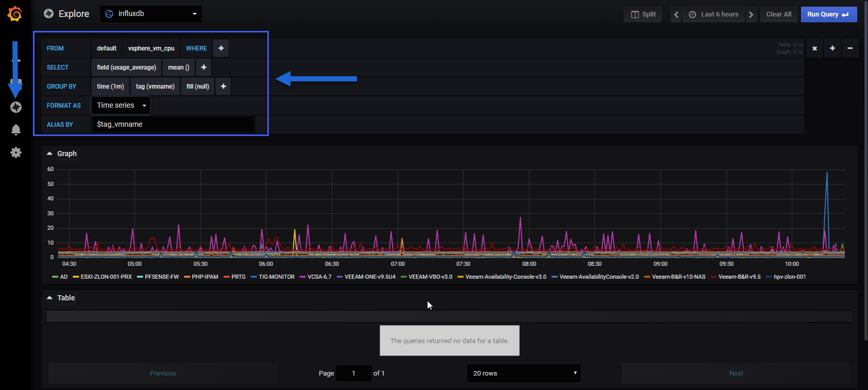Click the Split button
This screenshot has width=868, height=390.
point(643,14)
